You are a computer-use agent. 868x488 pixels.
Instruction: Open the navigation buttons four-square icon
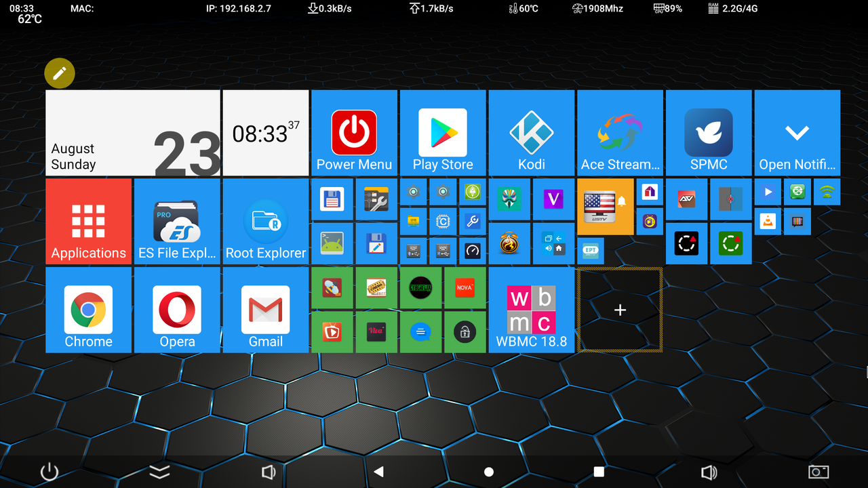[553, 243]
